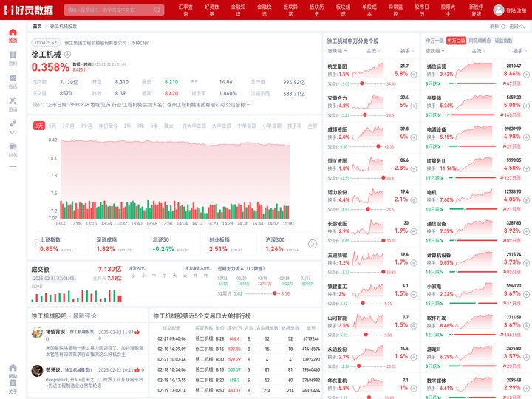
Task: Add 电源设备 sector using its plus icon
Action: click(526, 137)
